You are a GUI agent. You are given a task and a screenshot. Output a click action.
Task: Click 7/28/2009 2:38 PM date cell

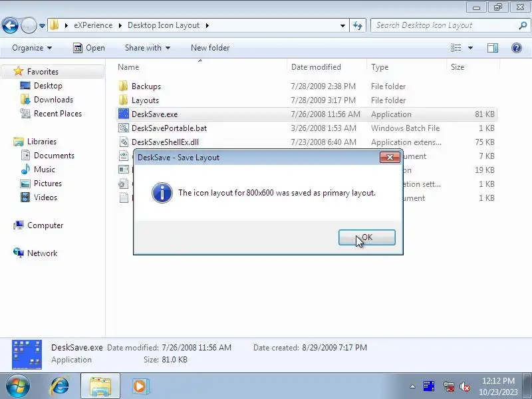[323, 86]
